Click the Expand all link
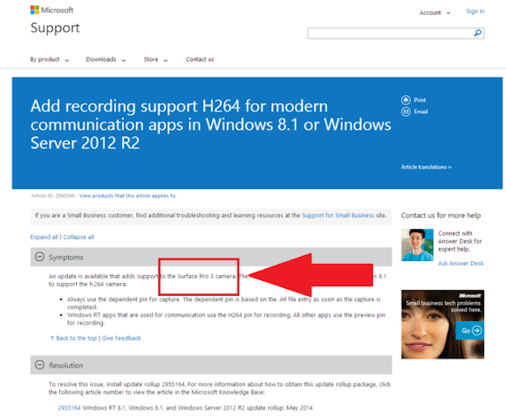 coord(44,236)
